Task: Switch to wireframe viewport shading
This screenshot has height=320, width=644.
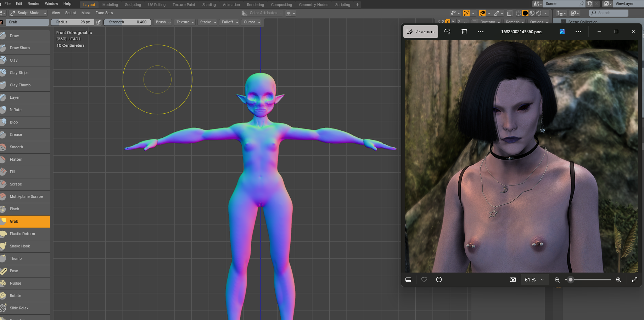Action: (x=519, y=13)
